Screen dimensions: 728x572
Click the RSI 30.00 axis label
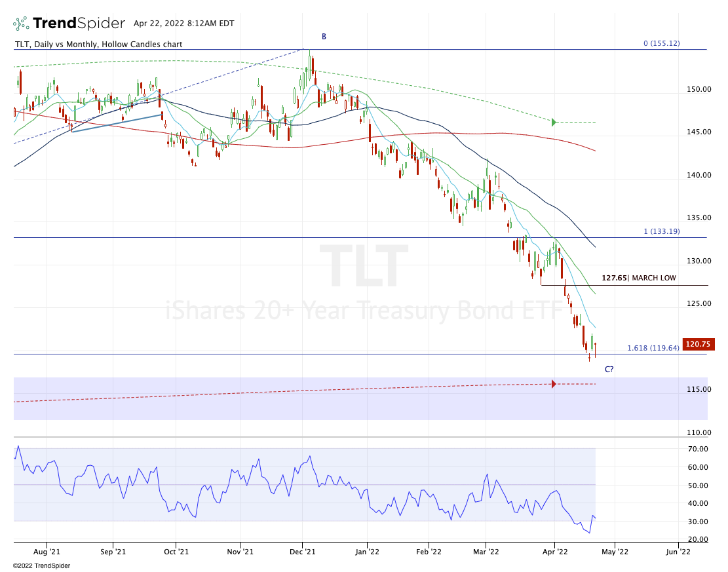coord(698,522)
